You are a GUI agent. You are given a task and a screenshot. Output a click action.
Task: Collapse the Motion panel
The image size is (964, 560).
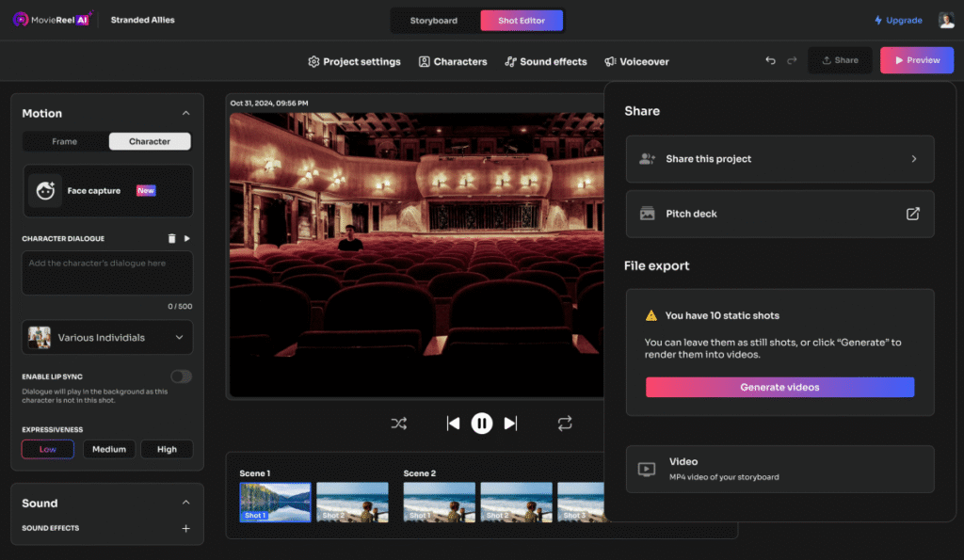(185, 113)
